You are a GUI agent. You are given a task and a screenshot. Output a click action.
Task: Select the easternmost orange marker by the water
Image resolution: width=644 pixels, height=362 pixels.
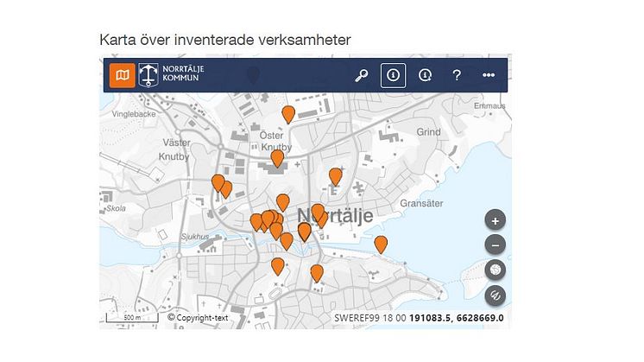(381, 244)
